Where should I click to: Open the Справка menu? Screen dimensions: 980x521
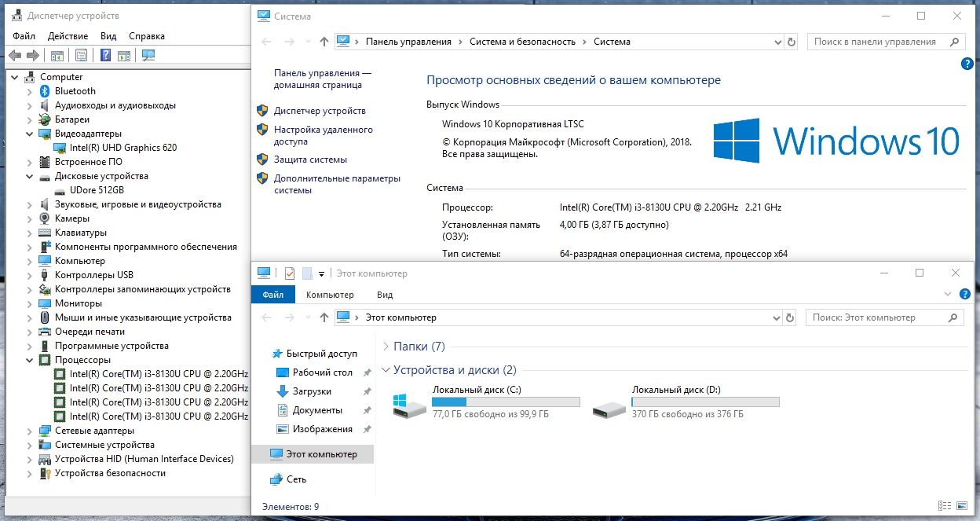[147, 36]
